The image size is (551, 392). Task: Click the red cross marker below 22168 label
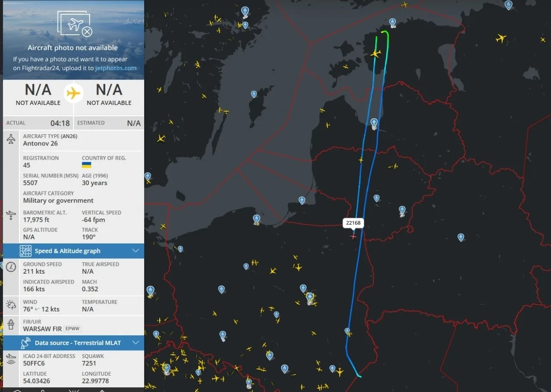[x=353, y=236]
